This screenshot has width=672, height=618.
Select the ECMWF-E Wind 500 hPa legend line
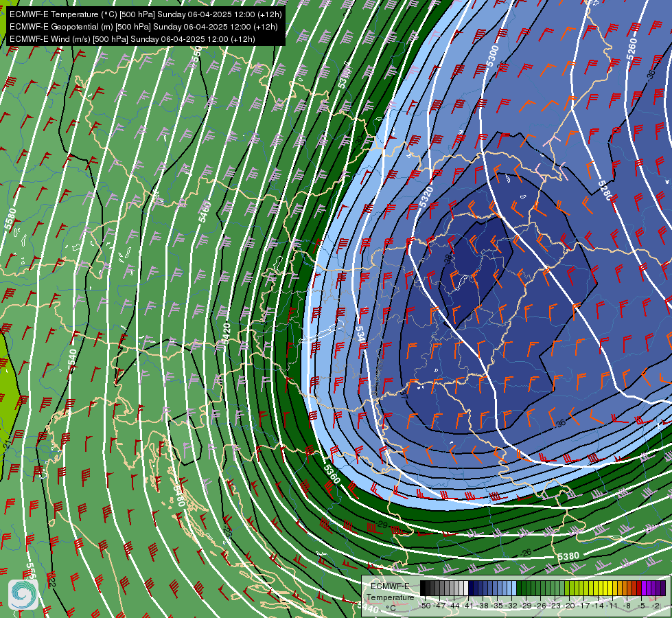[x=132, y=39]
